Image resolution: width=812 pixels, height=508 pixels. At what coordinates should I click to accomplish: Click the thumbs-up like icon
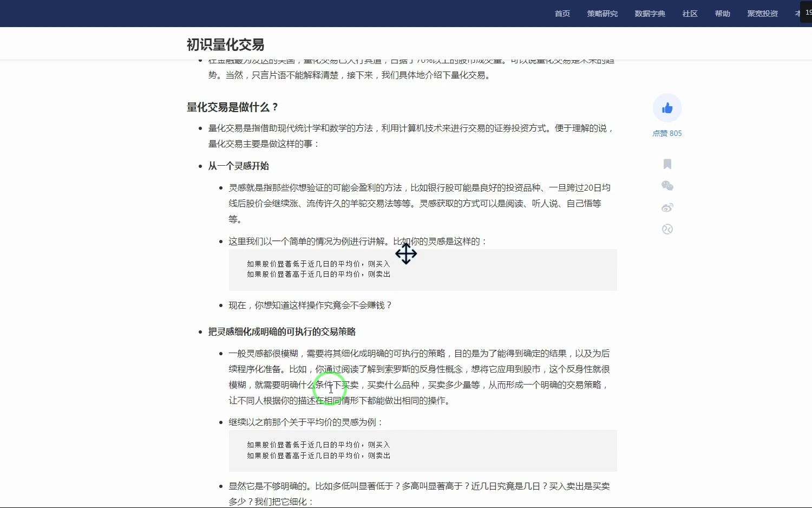point(667,108)
